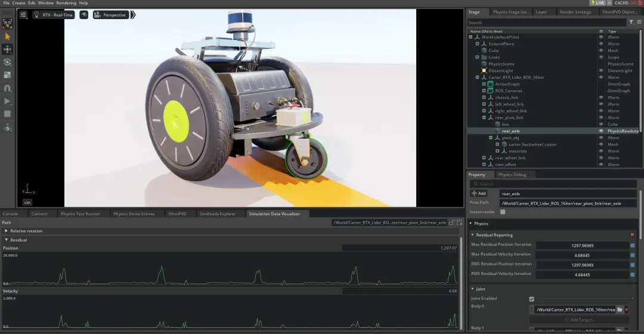Switch to the Physics Debug tab
Screen dimensions: 644x334
(x=512, y=175)
